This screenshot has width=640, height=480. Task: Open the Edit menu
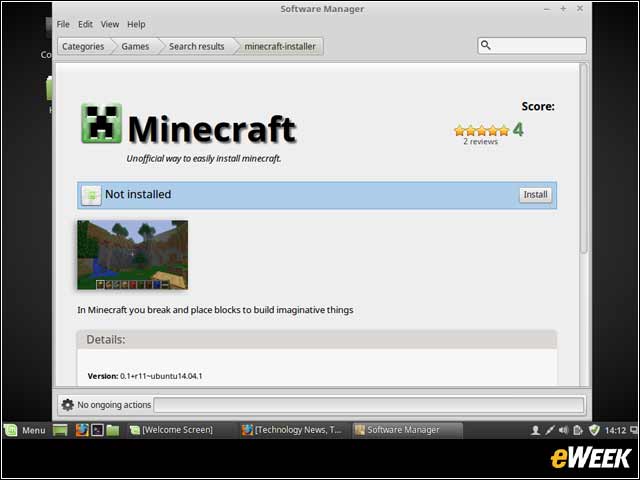85,24
